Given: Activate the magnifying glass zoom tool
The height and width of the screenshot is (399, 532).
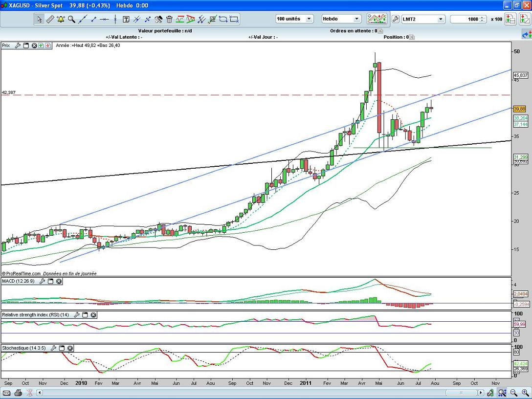Looking at the screenshot, I should point(71,20).
